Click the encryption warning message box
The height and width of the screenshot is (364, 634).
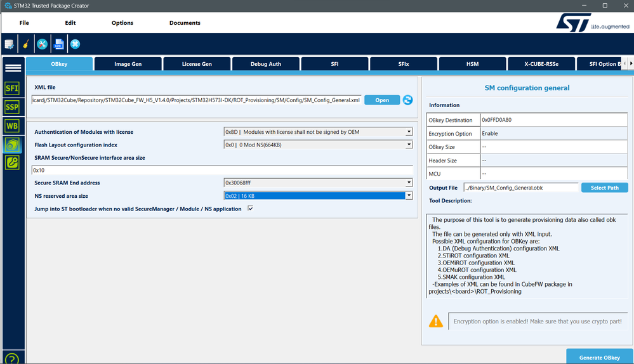tap(538, 321)
